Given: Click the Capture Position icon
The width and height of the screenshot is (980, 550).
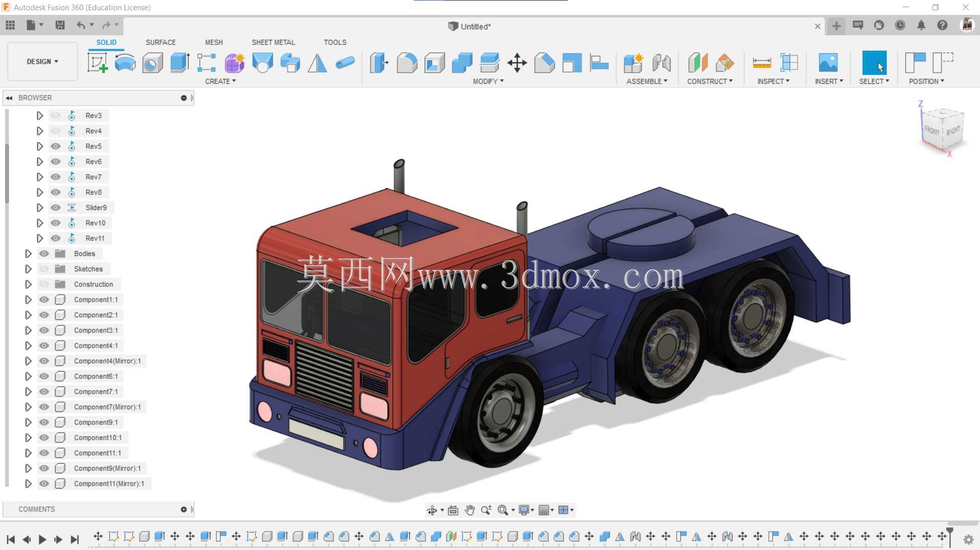Looking at the screenshot, I should pyautogui.click(x=915, y=63).
